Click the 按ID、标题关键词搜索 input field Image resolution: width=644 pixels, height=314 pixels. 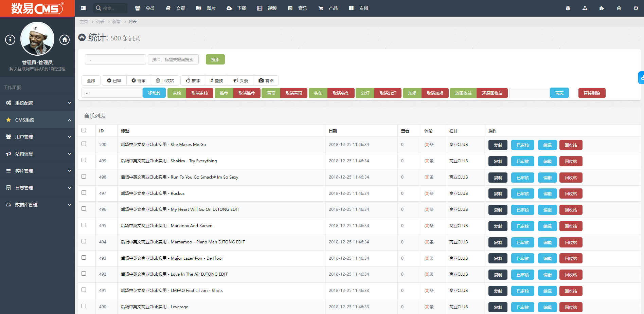tap(173, 59)
